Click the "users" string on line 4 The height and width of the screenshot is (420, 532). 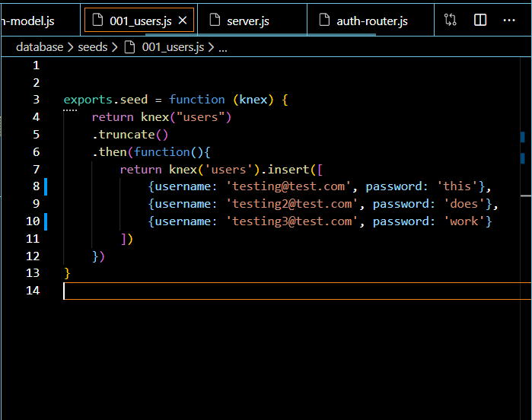(x=200, y=117)
